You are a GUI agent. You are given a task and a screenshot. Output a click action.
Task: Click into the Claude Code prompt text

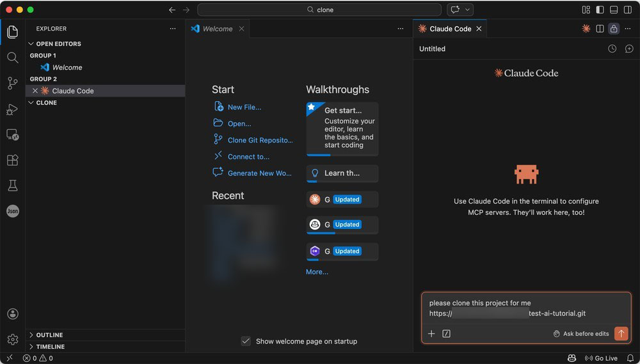(x=527, y=308)
